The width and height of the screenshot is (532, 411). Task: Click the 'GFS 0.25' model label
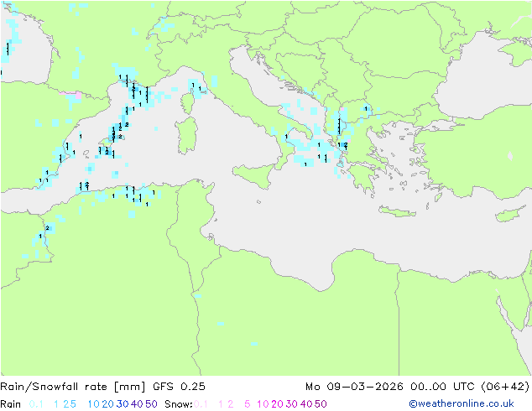pyautogui.click(x=179, y=387)
